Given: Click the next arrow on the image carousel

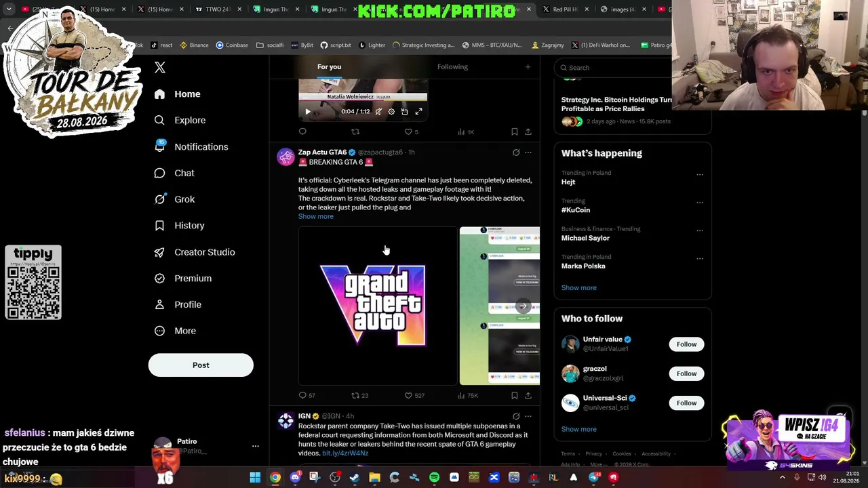Looking at the screenshot, I should click(x=523, y=306).
